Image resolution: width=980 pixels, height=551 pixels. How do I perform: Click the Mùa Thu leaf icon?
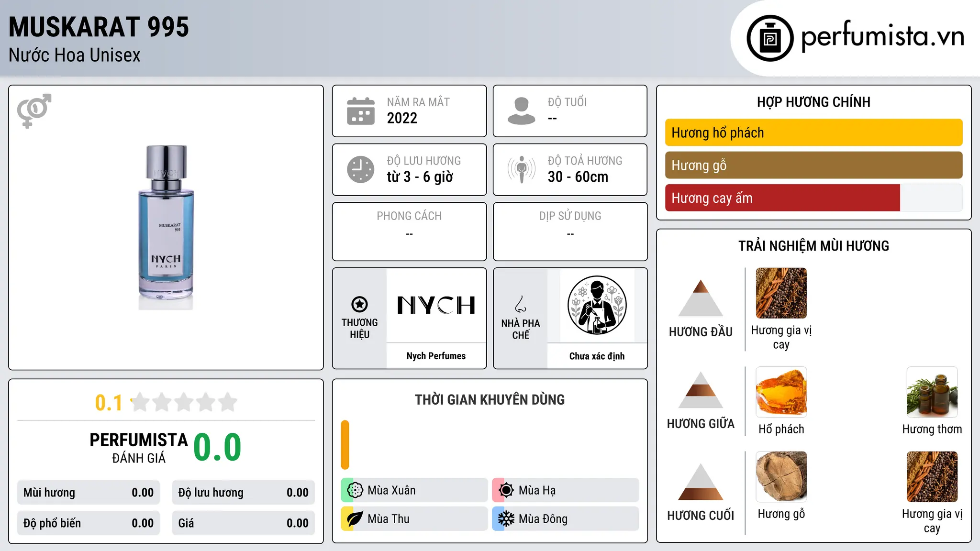tap(355, 519)
